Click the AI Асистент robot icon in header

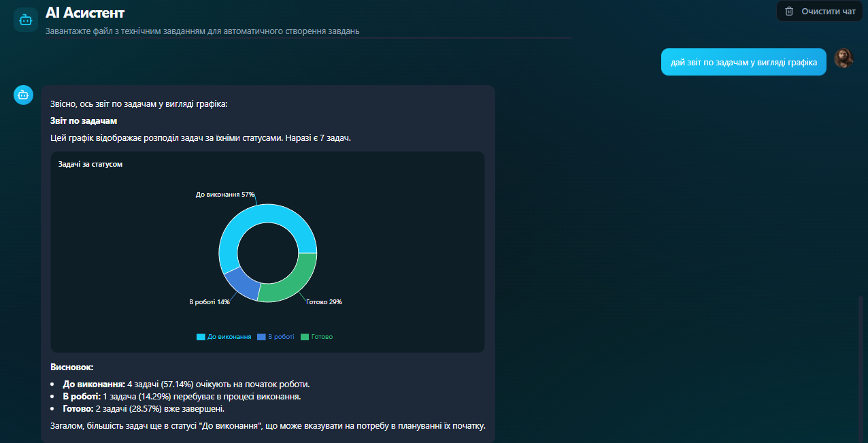click(x=26, y=20)
